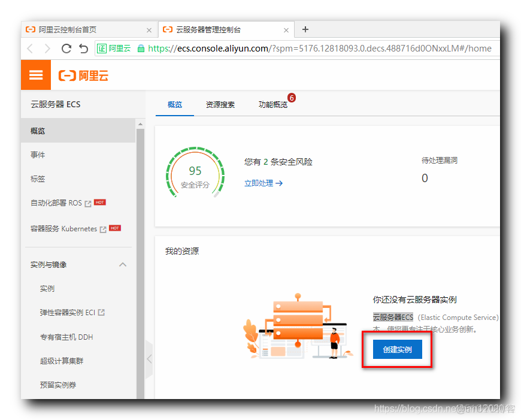Image resolution: width=521 pixels, height=420 pixels.
Task: Collapse the 实例与镜像 section chevron
Action: (x=123, y=265)
